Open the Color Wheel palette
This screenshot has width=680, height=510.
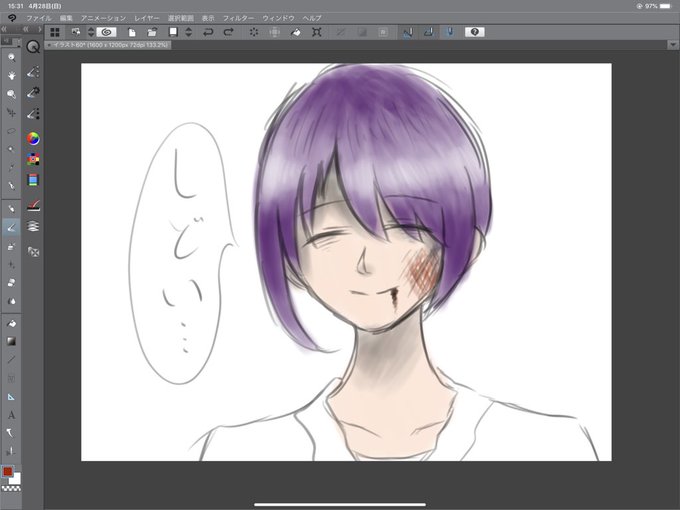(x=33, y=139)
